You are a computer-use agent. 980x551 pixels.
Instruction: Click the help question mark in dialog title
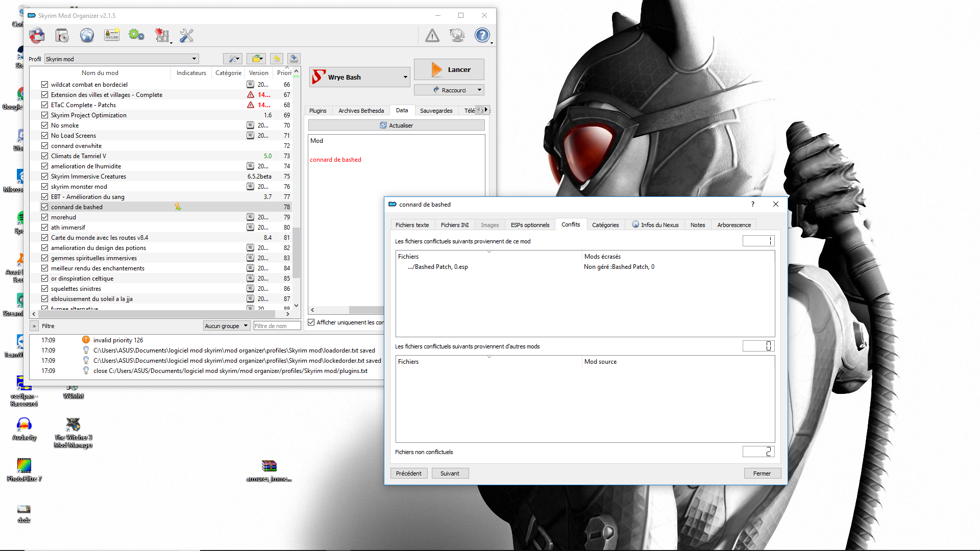(x=752, y=204)
